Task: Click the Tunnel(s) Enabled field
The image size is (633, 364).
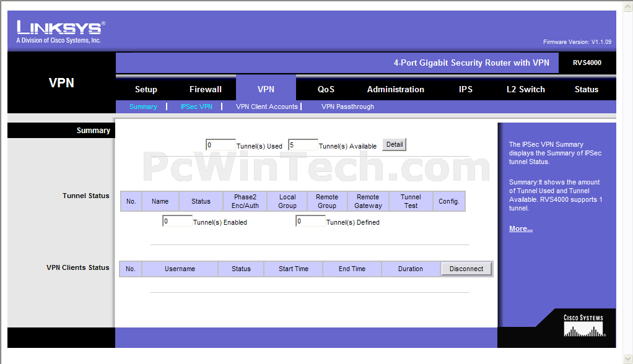Action: [x=177, y=221]
